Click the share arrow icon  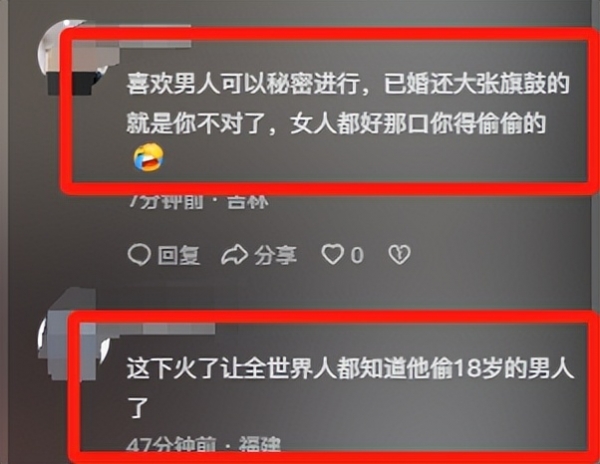(x=234, y=255)
